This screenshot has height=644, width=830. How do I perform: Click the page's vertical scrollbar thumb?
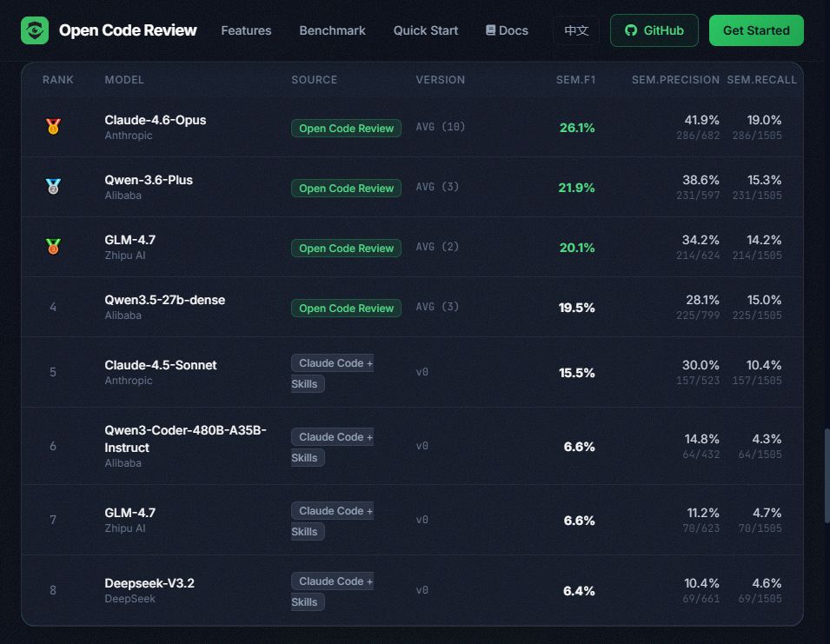pyautogui.click(x=827, y=475)
